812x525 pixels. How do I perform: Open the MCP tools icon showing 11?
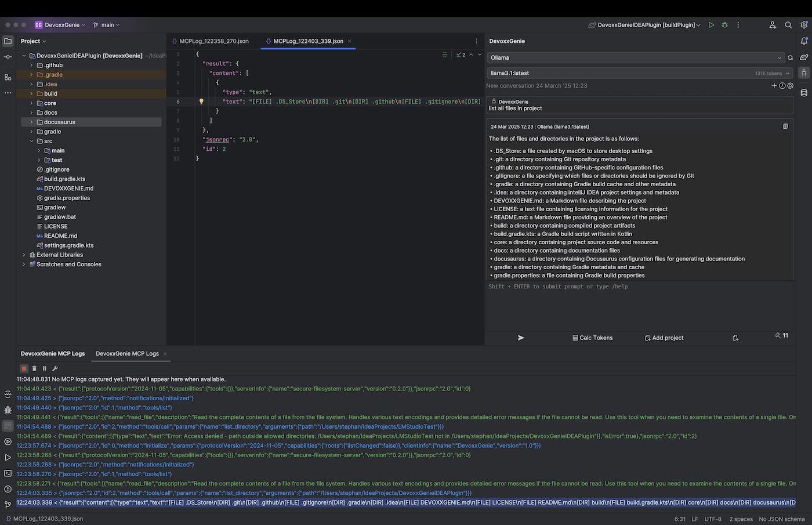click(782, 335)
